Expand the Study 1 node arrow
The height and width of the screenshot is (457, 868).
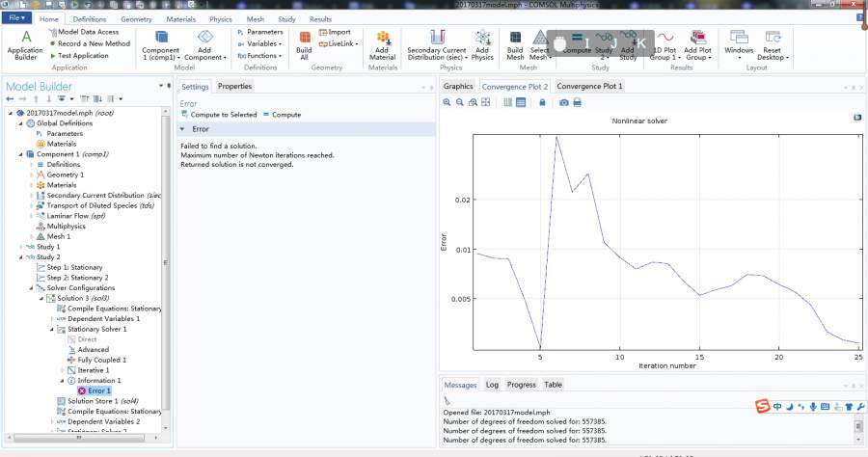pyautogui.click(x=21, y=247)
